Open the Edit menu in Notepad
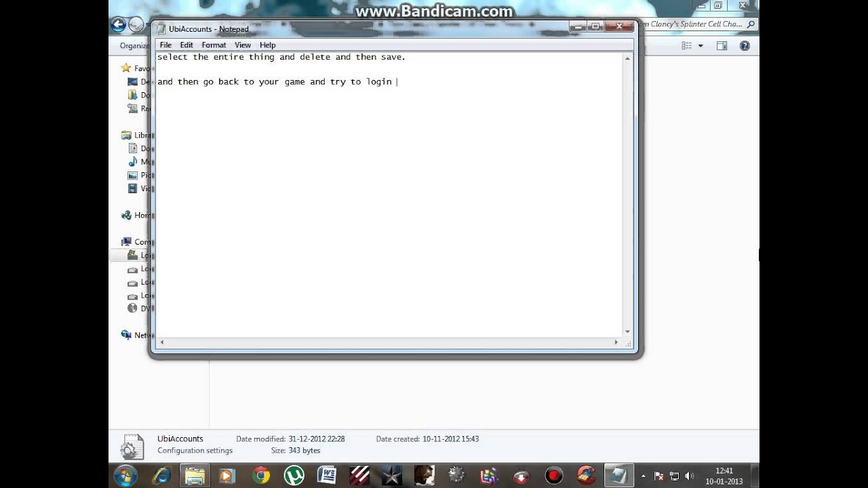 186,45
